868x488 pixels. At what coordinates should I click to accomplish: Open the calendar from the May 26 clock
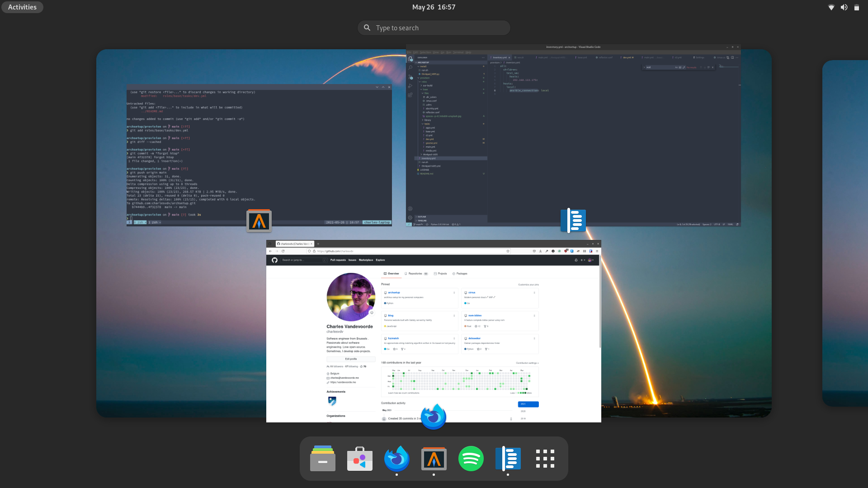[x=434, y=7]
